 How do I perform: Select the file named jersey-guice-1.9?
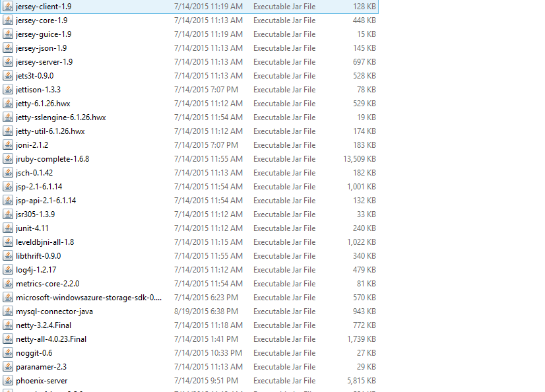tap(44, 34)
